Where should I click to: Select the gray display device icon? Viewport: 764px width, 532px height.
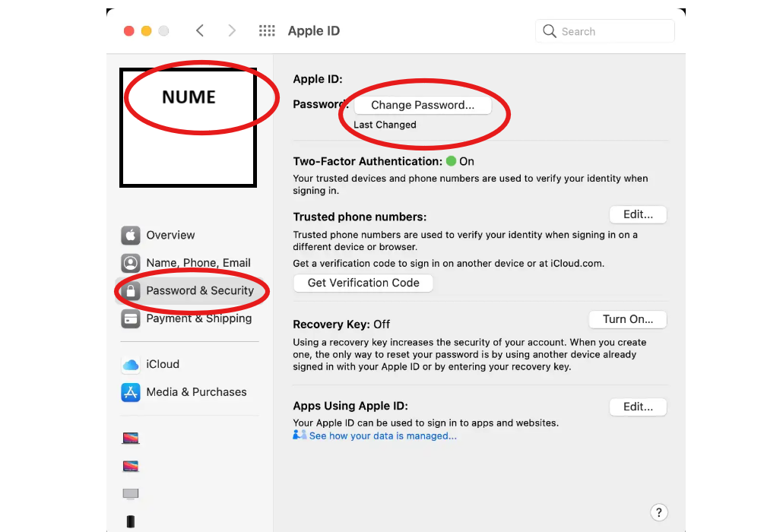(131, 494)
